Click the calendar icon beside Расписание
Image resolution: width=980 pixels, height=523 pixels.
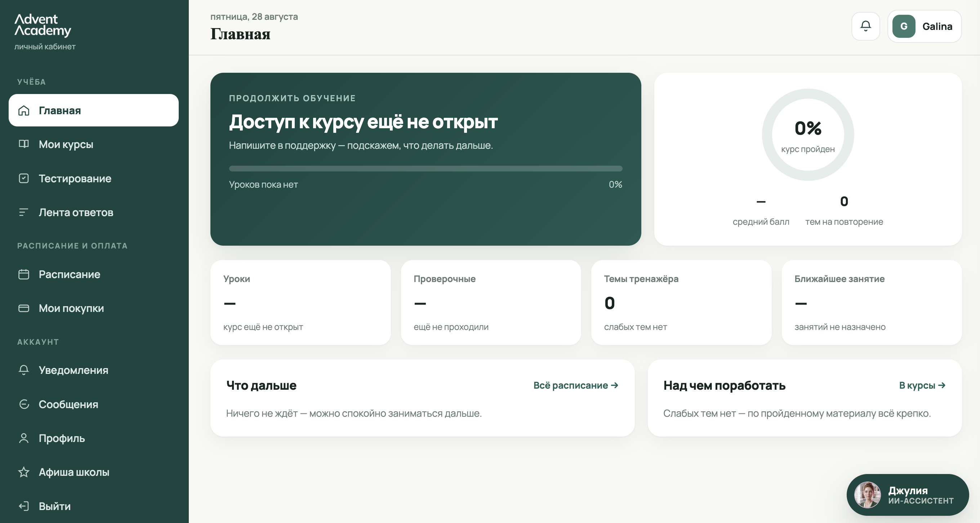tap(23, 274)
